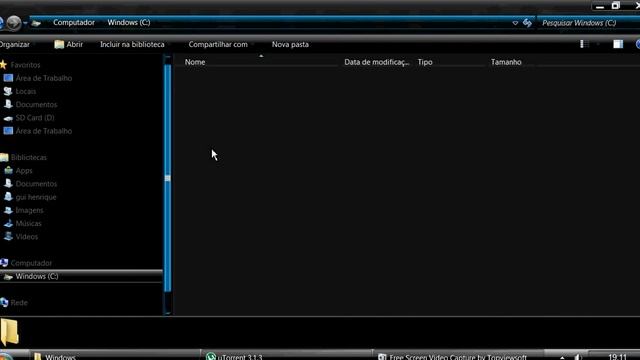Select Rede in the navigation pane

pyautogui.click(x=19, y=302)
